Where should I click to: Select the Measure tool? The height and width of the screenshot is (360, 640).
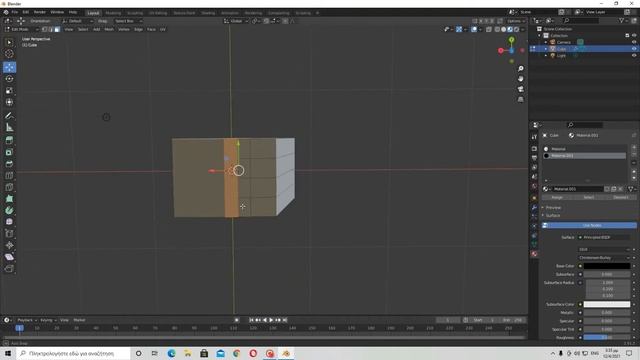(x=9, y=128)
